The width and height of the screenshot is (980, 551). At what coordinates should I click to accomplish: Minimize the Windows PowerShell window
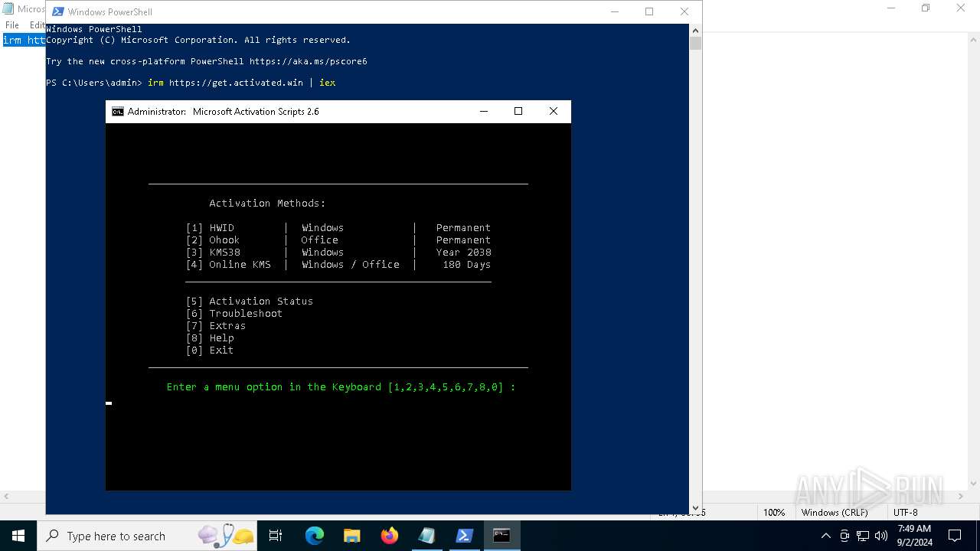[614, 11]
